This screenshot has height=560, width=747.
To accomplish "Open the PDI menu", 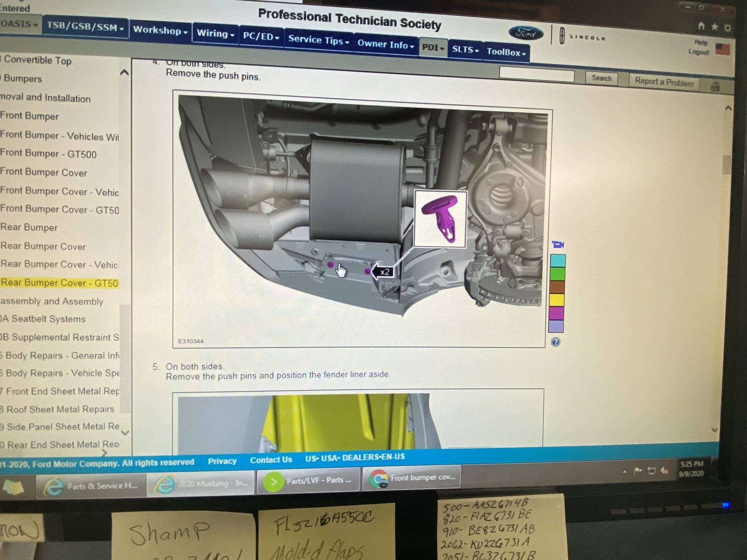I will tap(433, 48).
